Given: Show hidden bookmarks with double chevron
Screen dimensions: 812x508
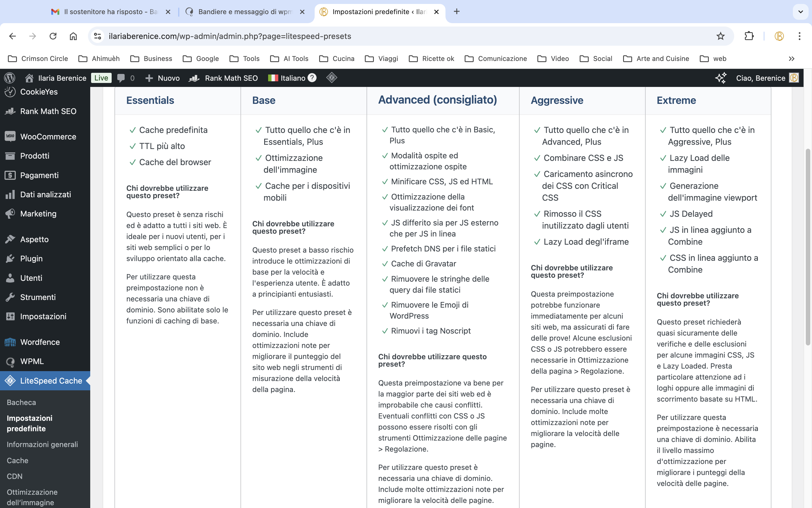Looking at the screenshot, I should pos(791,59).
